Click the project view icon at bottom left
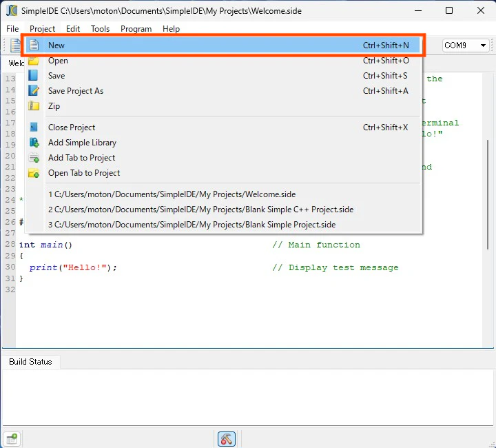 tap(12, 439)
